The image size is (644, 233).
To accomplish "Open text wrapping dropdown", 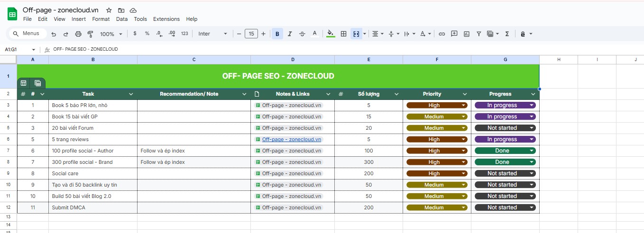I will click(410, 34).
